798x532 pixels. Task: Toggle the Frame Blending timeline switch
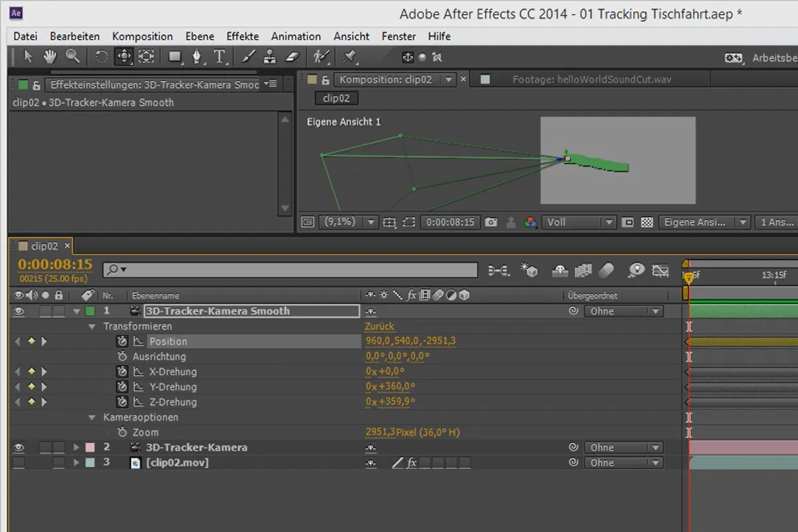583,270
